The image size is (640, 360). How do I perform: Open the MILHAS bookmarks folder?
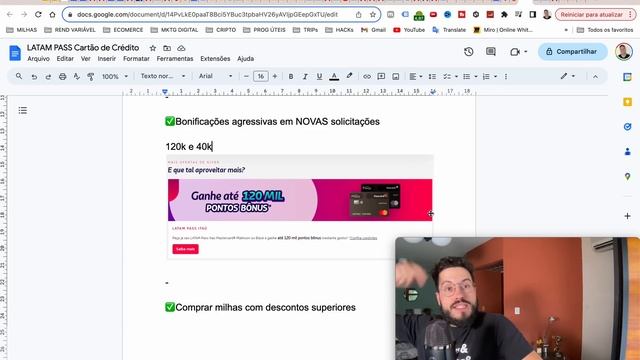click(22, 30)
